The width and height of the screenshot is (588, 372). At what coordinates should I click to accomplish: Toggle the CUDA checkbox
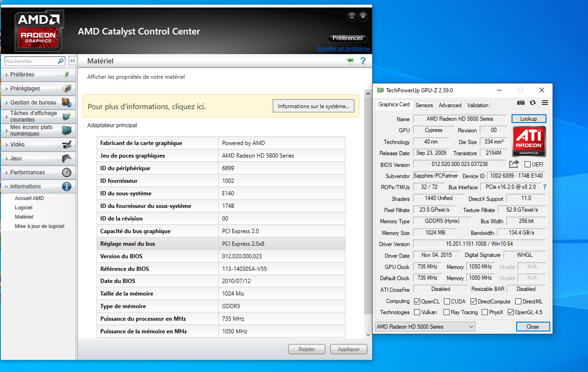click(447, 302)
